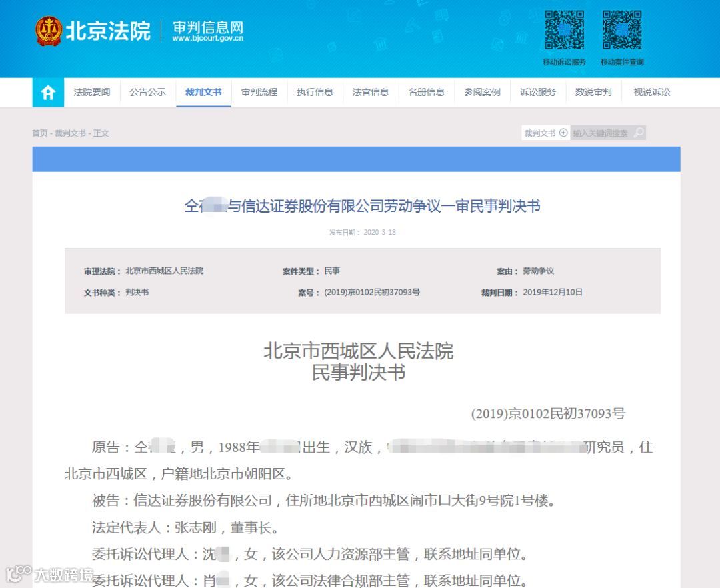
Task: Open the 公告公示 menu
Action: 148,92
